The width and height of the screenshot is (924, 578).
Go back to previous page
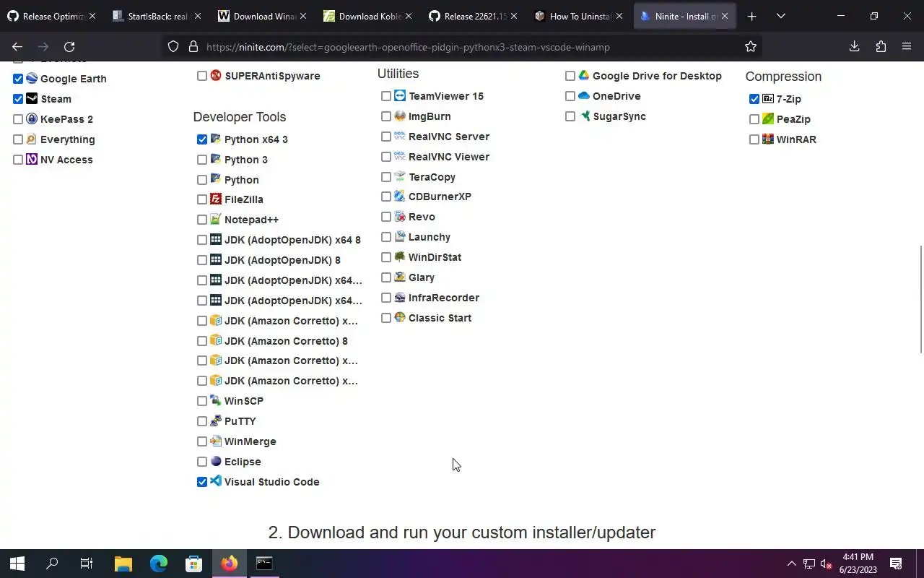click(17, 47)
